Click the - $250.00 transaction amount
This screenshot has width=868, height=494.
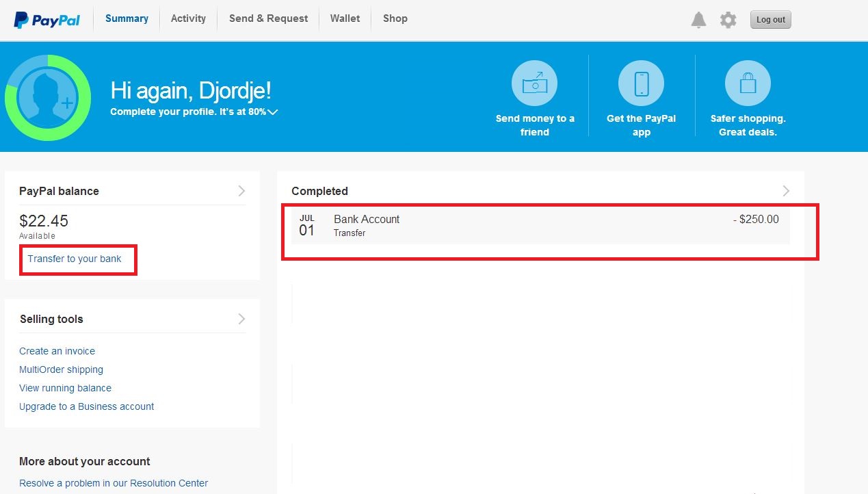[x=756, y=220]
